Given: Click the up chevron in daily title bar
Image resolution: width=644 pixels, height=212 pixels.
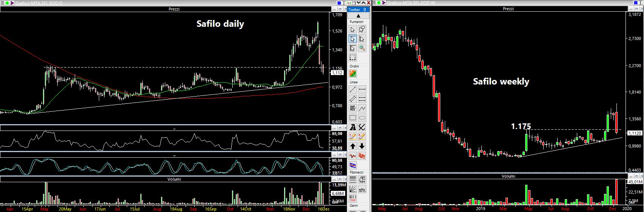Looking at the screenshot, I should (x=364, y=3).
